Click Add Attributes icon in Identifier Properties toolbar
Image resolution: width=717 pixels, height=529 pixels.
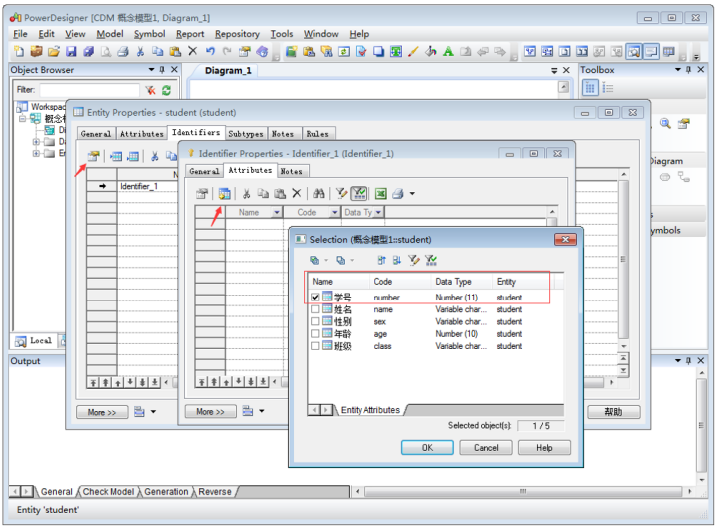tap(225, 193)
